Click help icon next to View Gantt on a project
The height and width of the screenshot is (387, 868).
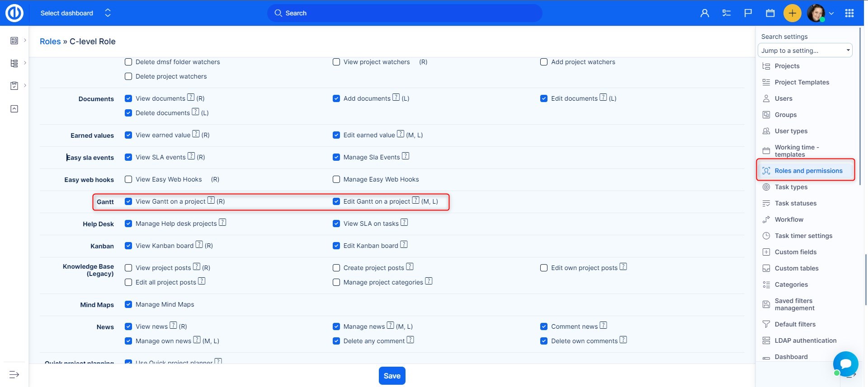(x=211, y=200)
